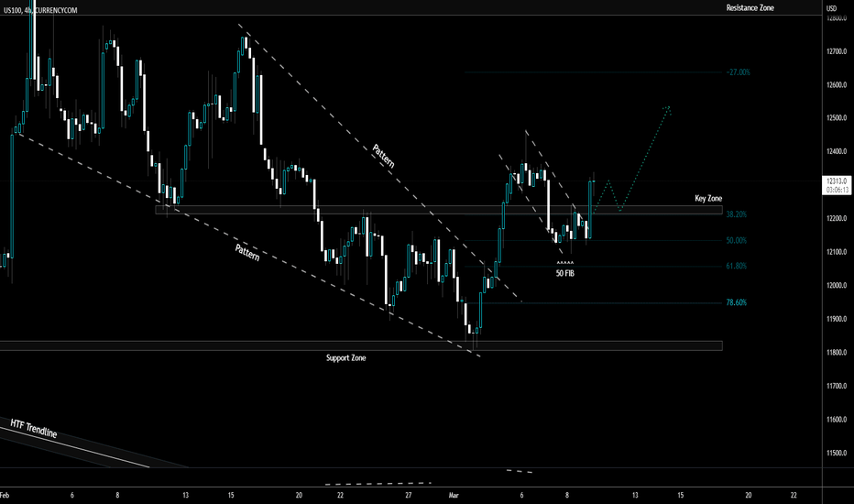Select the 11500.0 price axis value
This screenshot has height=504, width=854.
click(x=837, y=454)
